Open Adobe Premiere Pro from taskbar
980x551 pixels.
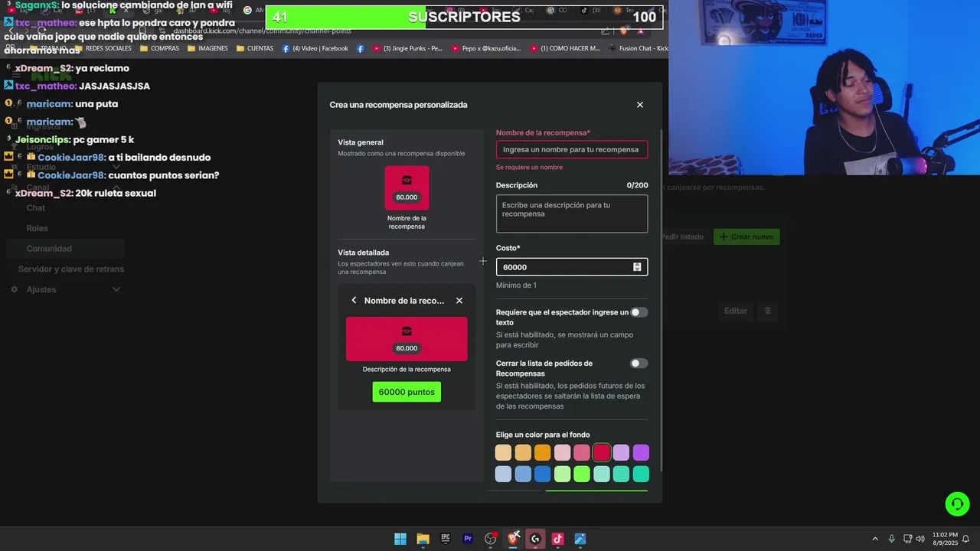468,539
